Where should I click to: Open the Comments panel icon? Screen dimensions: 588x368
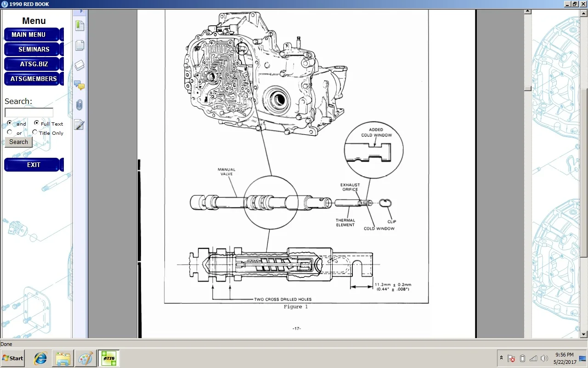(x=80, y=86)
